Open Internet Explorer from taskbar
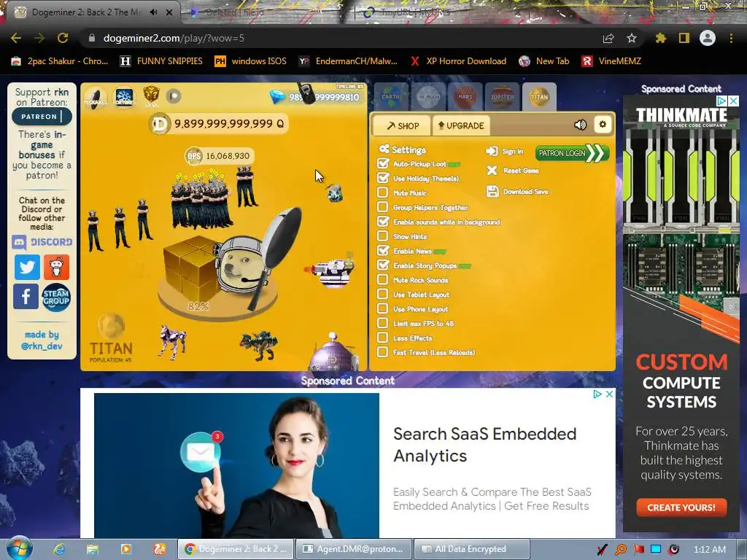The image size is (747, 560). [59, 549]
